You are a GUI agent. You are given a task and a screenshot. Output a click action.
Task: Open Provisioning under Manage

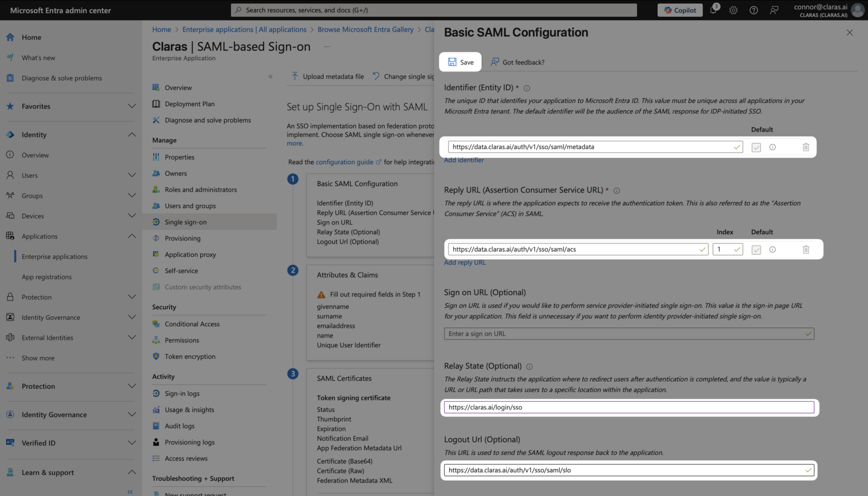pos(182,239)
